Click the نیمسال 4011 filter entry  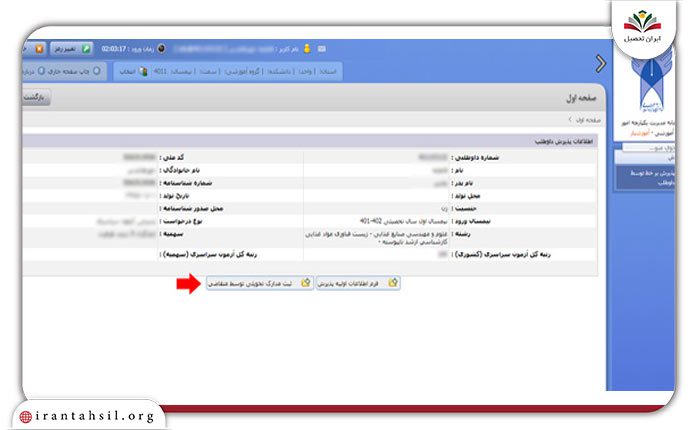click(174, 71)
